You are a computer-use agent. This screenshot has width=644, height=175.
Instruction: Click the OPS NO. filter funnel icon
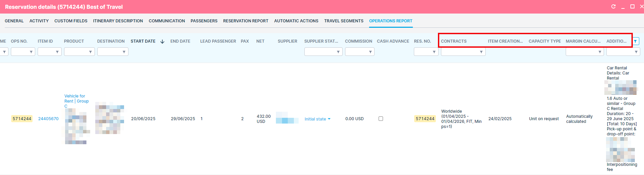pyautogui.click(x=31, y=52)
